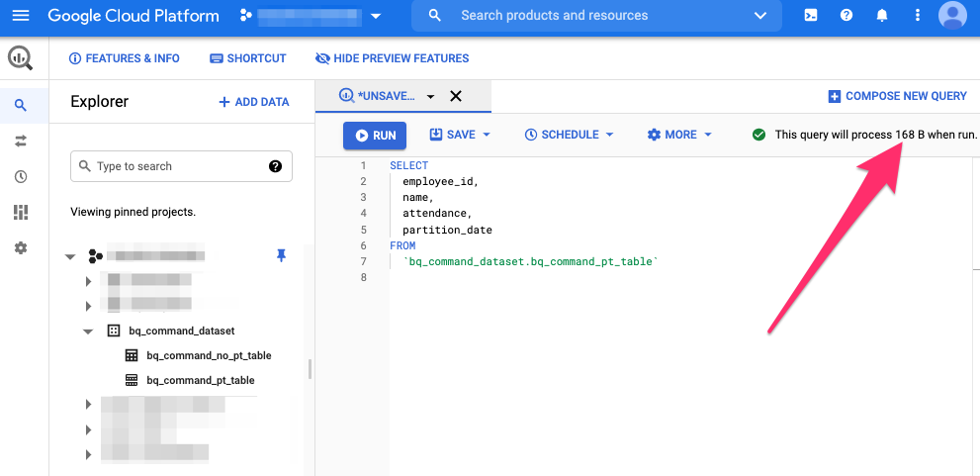Collapse the pinned project tree node
980x476 pixels.
(x=70, y=256)
